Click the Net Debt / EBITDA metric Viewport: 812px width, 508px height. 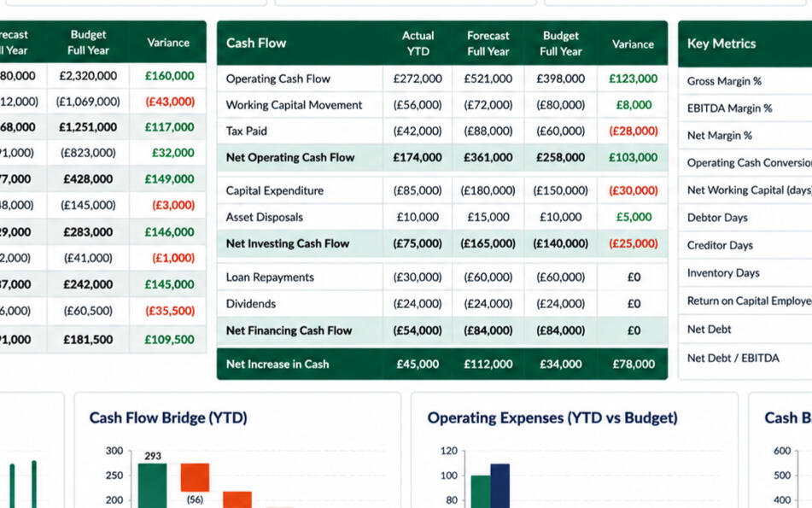coord(733,358)
